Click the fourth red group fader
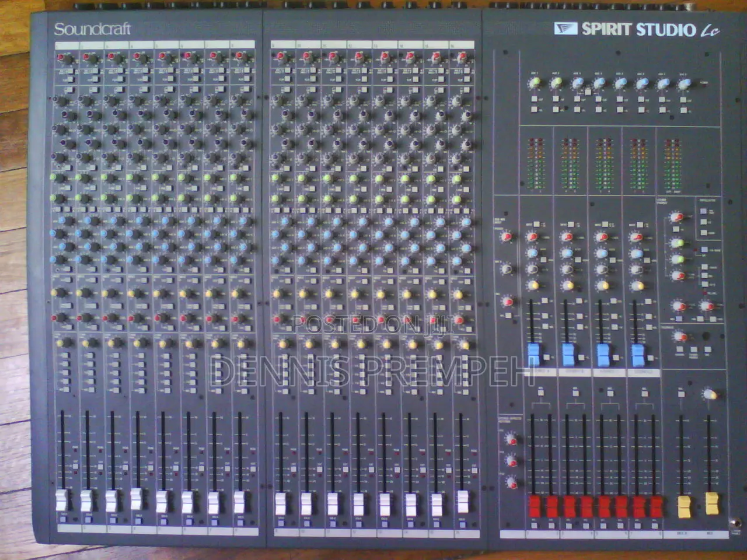This screenshot has width=747, height=560. coord(586,506)
